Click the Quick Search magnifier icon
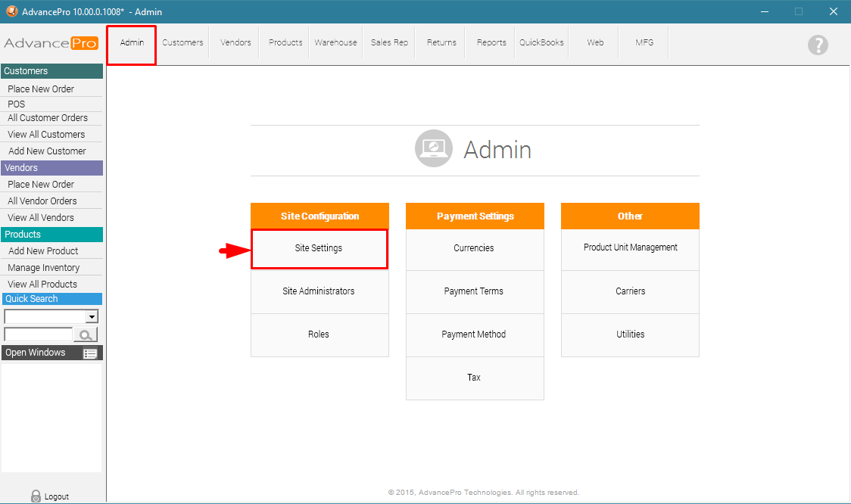This screenshot has width=851, height=504. [86, 334]
